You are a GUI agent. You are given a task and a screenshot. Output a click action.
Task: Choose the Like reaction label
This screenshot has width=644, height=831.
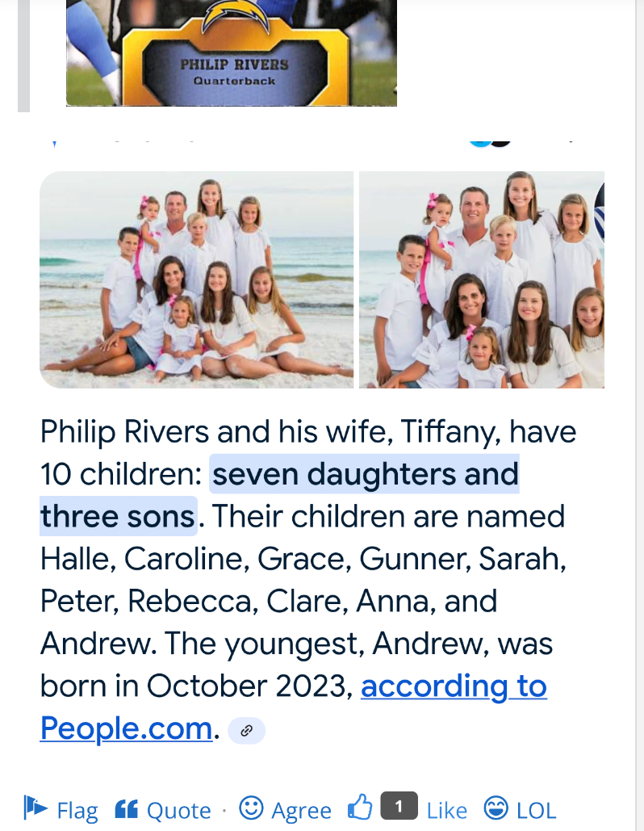click(447, 810)
